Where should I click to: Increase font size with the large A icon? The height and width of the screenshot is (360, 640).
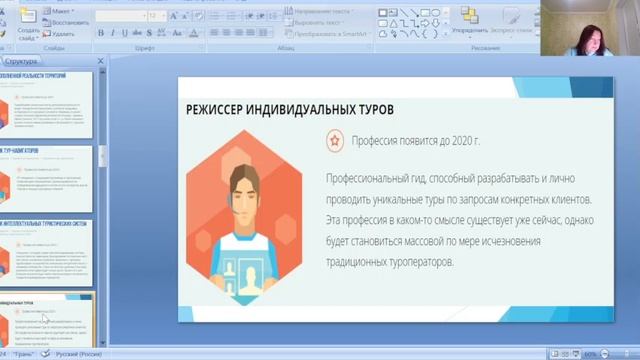173,16
